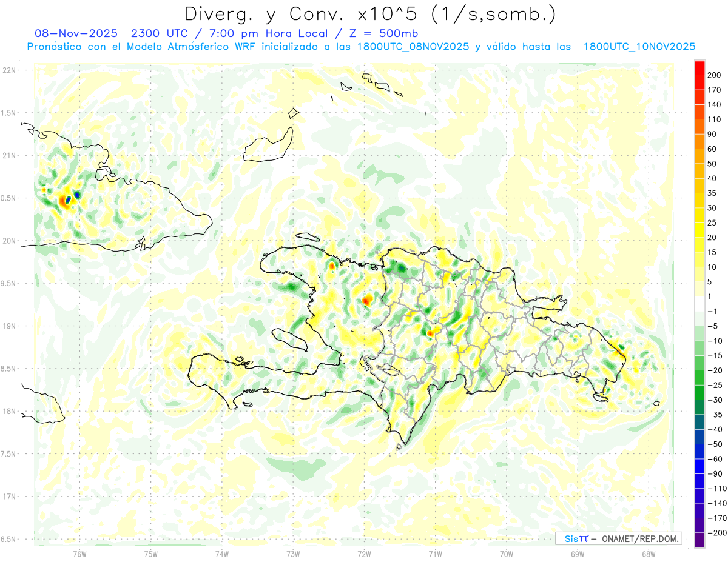Click the -60 value on the color scale
This screenshot has width=728, height=562.
pos(714,459)
